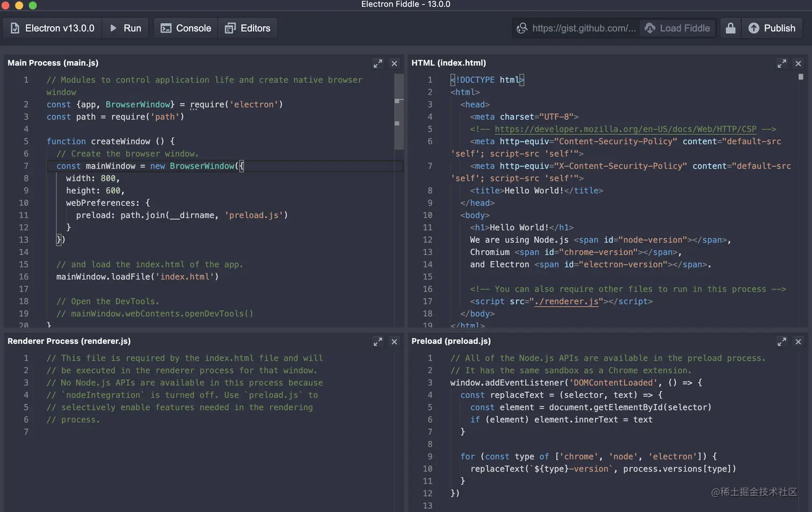Click require('electron') on main.js line 2
The image size is (812, 512).
click(x=236, y=105)
